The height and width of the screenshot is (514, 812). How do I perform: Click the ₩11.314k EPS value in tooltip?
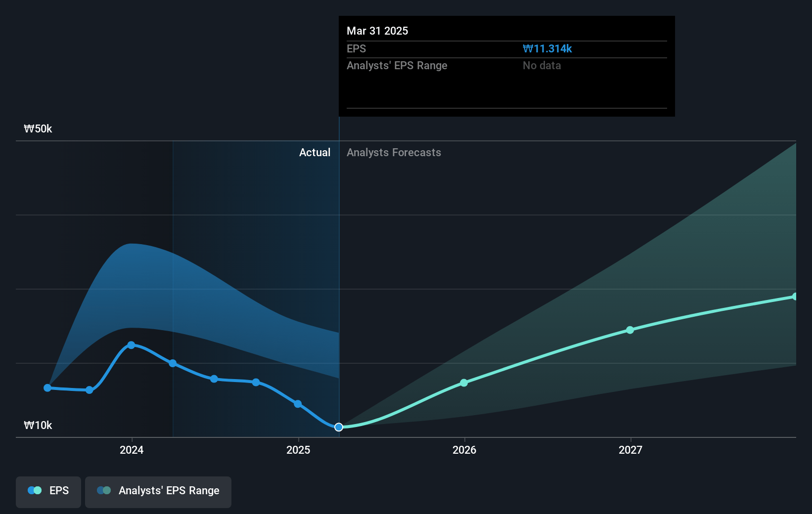click(547, 49)
